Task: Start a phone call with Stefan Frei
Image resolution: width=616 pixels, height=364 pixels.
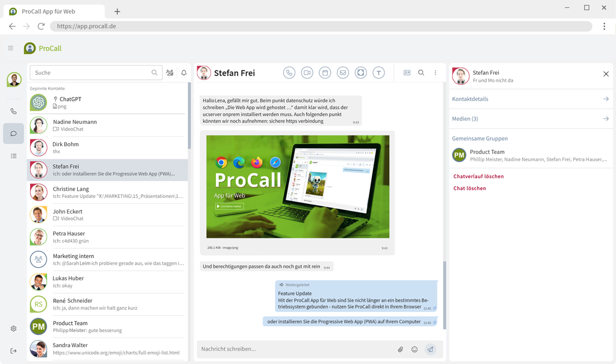Action: 289,73
